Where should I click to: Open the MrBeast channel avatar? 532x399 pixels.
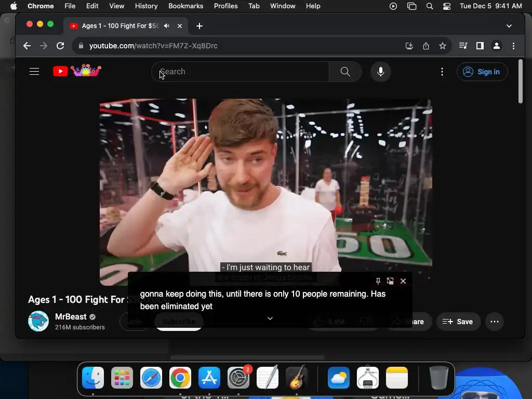38,321
